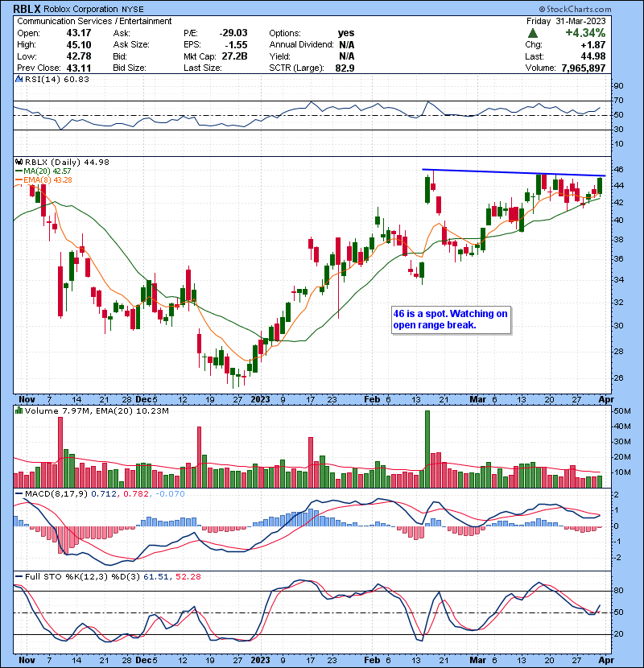Click the Low price 42.78
This screenshot has width=644, height=668.
78,56
